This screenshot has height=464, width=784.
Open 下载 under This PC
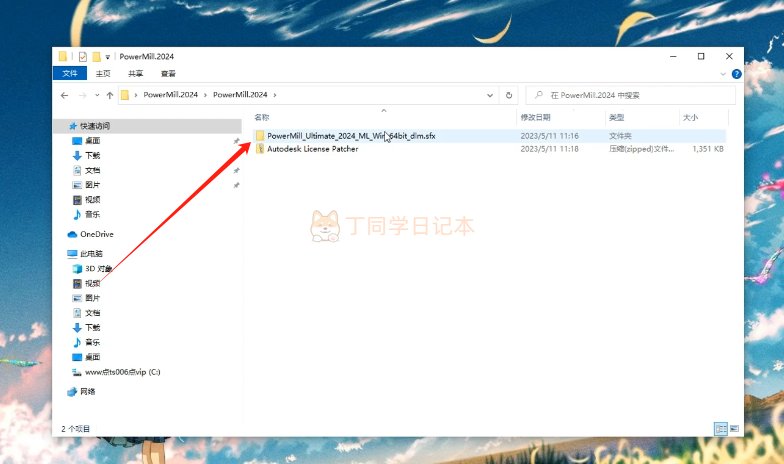(92, 328)
